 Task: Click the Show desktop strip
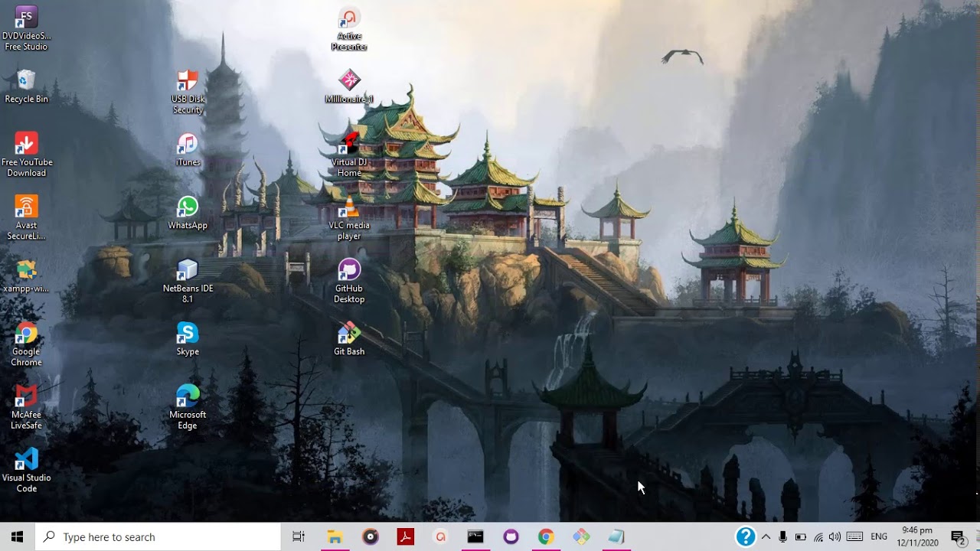tap(977, 536)
